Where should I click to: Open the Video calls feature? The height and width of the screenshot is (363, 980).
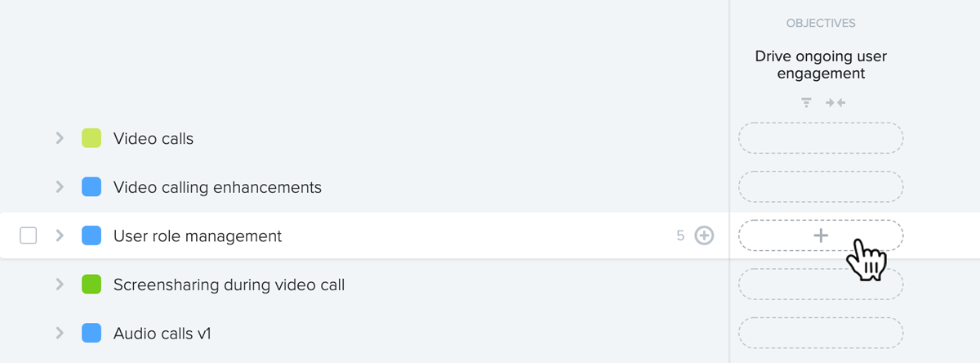pos(154,139)
